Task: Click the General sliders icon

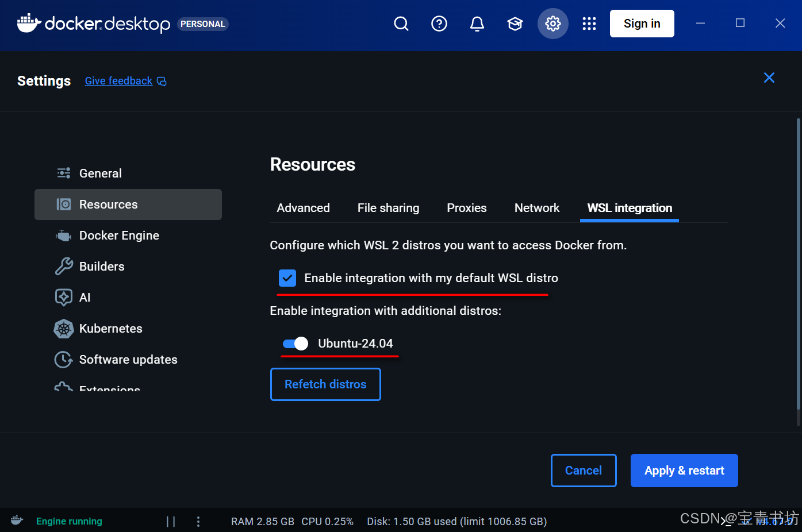Action: coord(64,173)
